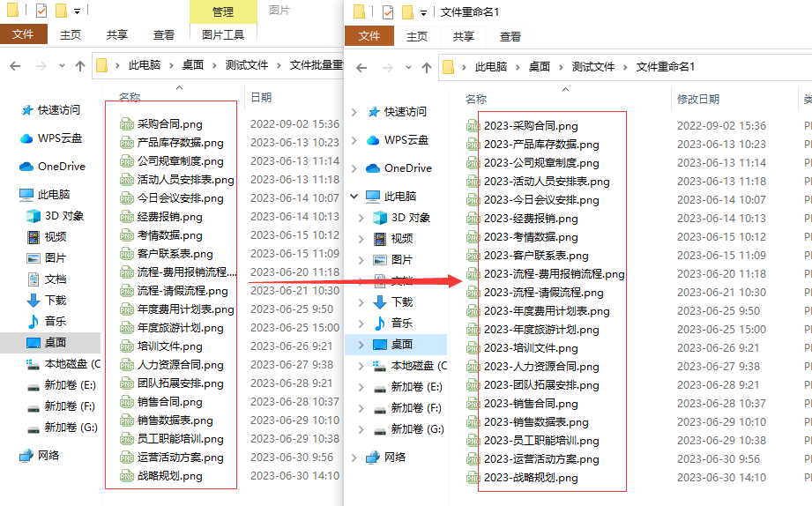Click the back arrow in the left window
Screen dimensions: 812x506
coord(15,66)
